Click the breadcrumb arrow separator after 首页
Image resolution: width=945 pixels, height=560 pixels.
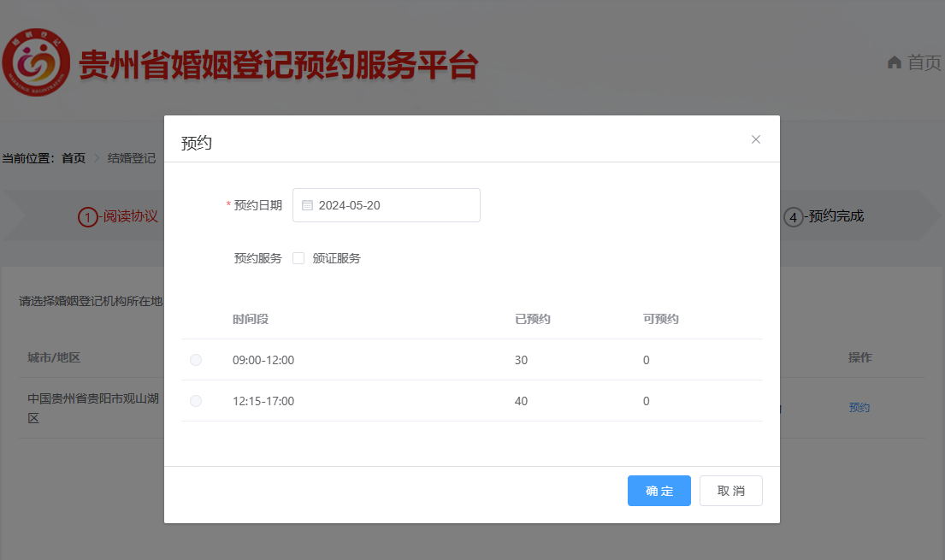[97, 158]
